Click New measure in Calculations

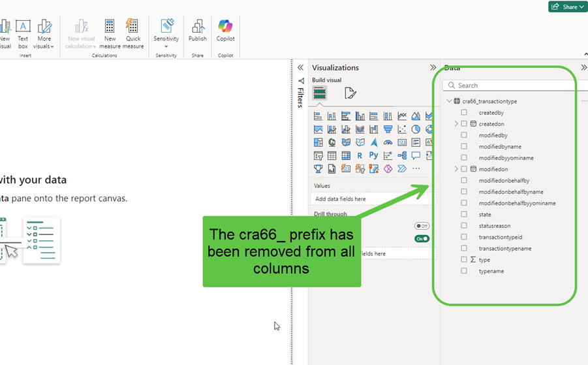pyautogui.click(x=110, y=34)
